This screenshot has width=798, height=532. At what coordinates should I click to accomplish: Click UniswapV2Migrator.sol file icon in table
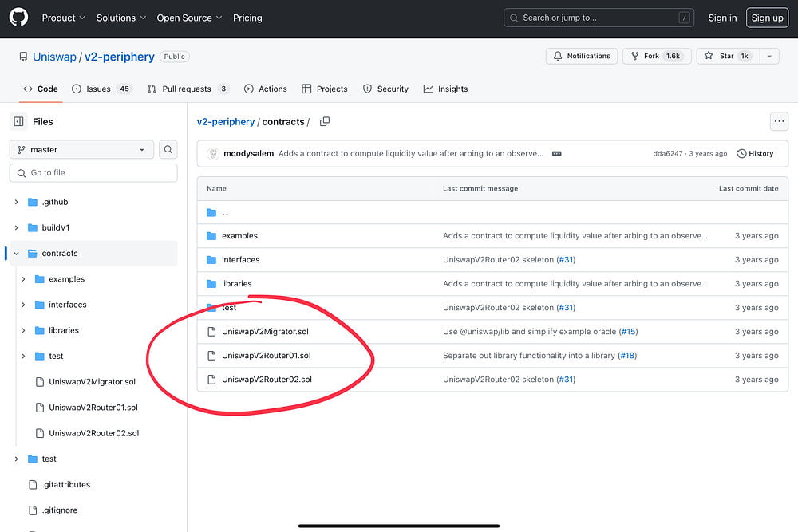click(211, 332)
